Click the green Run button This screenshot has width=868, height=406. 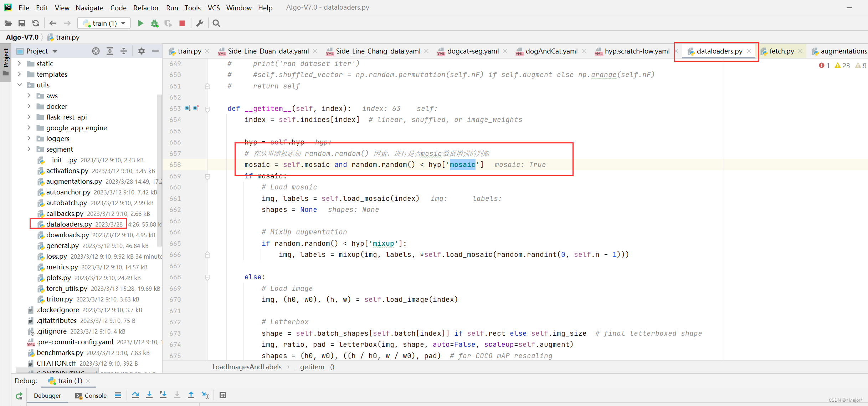click(140, 23)
